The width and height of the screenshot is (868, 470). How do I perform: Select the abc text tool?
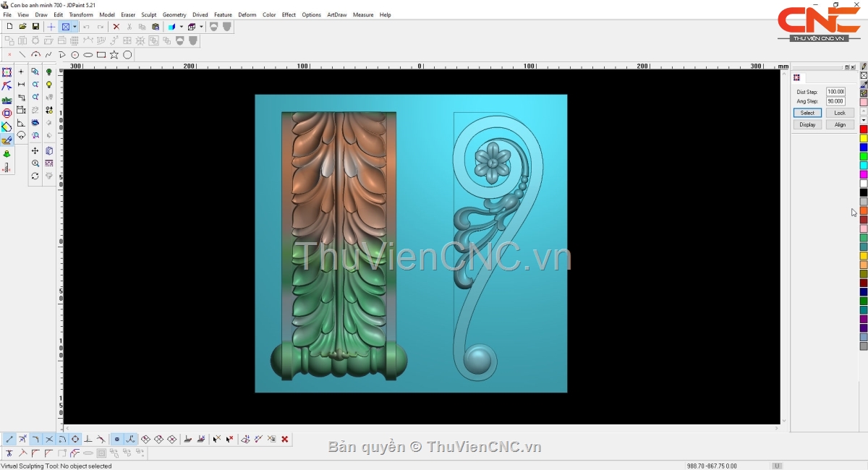(7, 101)
